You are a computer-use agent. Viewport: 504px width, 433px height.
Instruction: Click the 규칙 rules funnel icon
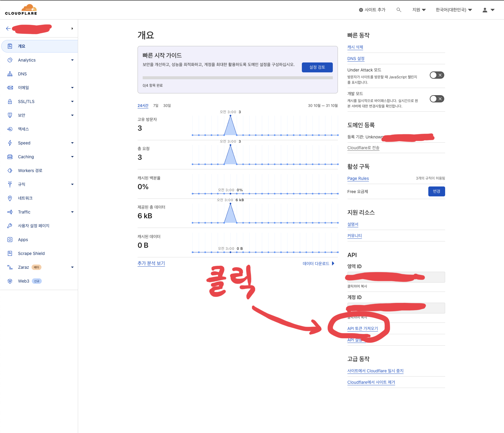click(10, 184)
